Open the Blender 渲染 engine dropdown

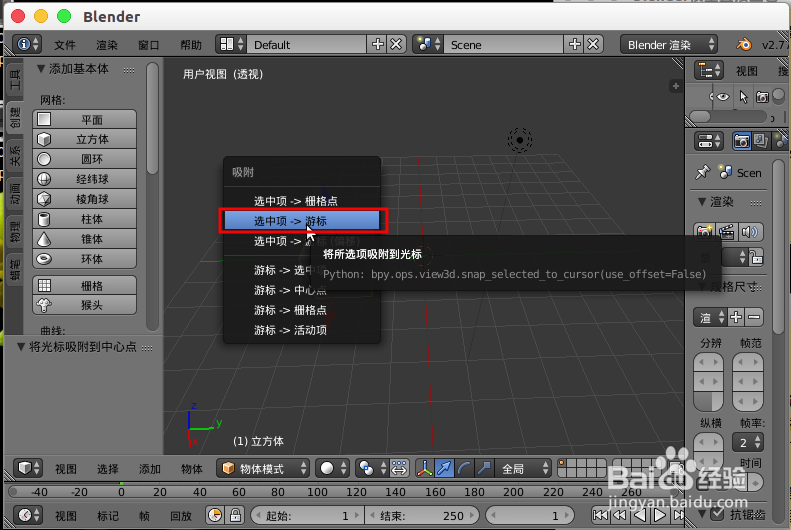click(669, 45)
